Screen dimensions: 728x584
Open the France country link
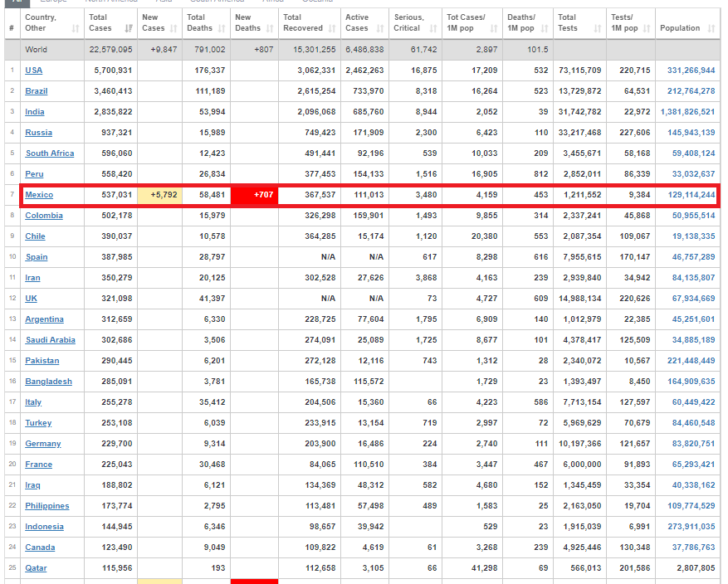click(38, 465)
